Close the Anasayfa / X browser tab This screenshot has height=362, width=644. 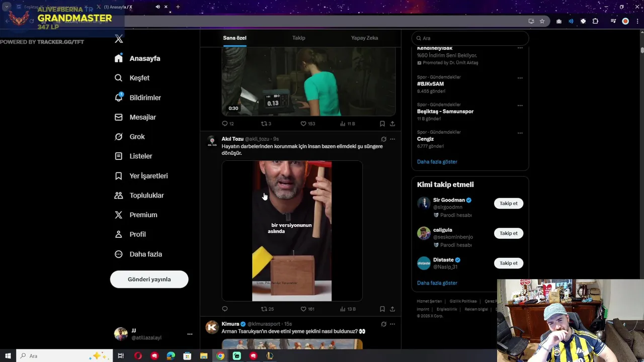(x=166, y=7)
